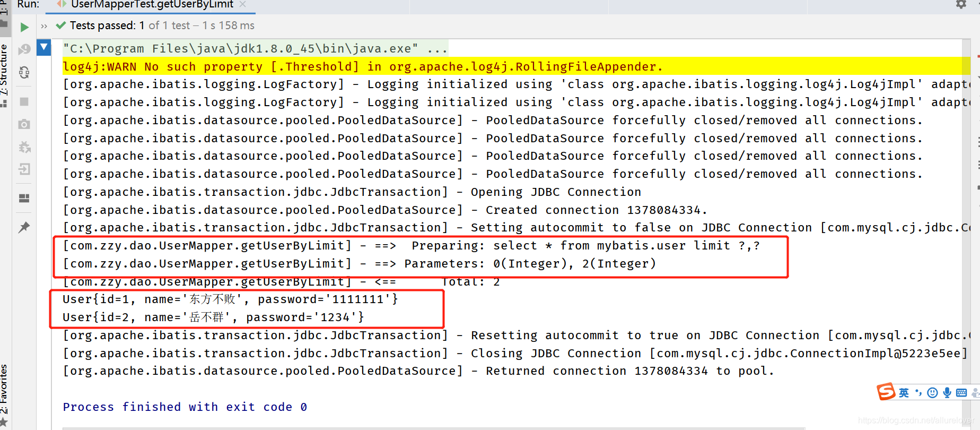Click Rerun Failed Tests icon
This screenshot has width=980, height=430.
click(24, 49)
